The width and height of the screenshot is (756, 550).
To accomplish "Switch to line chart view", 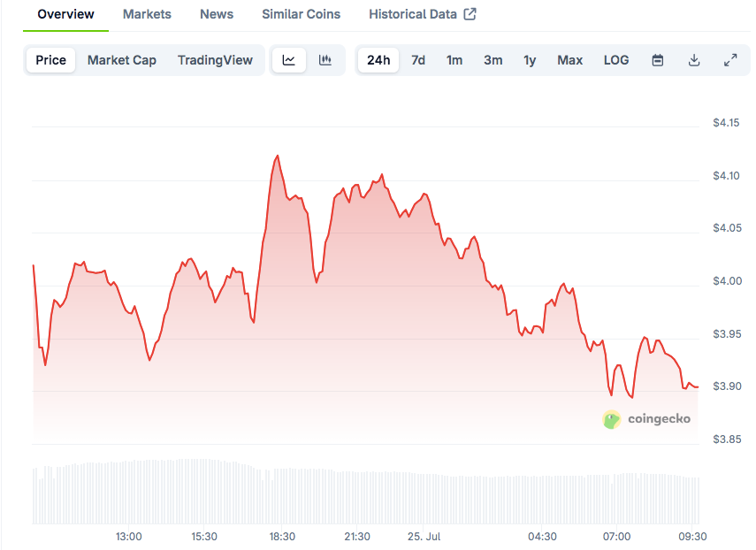I will click(x=289, y=60).
